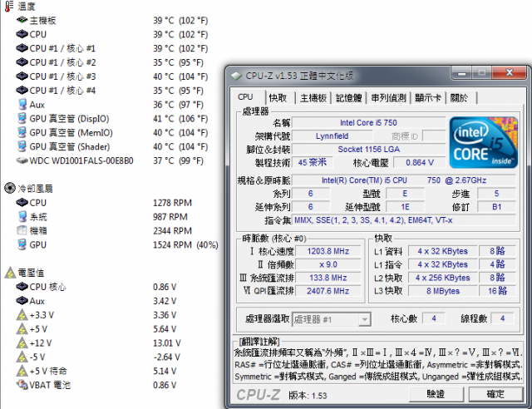The height and width of the screenshot is (409, 532).
Task: Click the Lynnfield code name value
Action: (332, 136)
